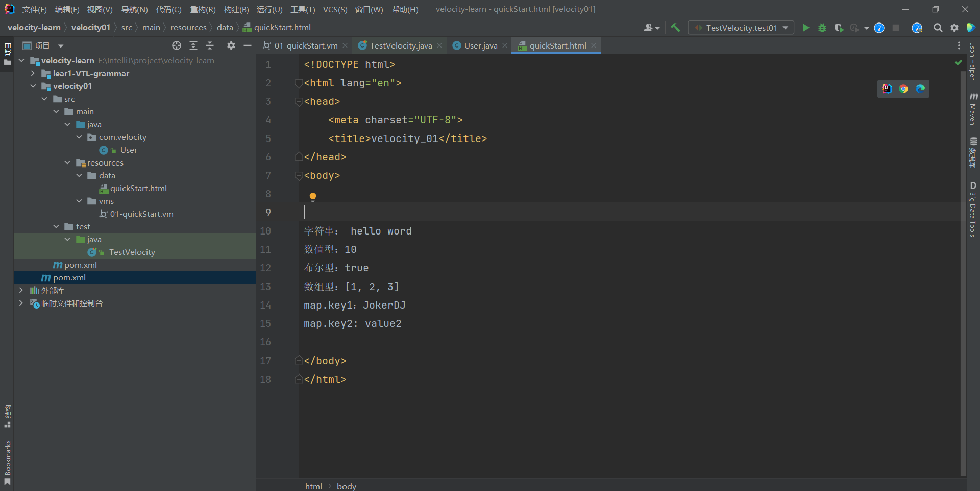Select opened file target icon in project panel

177,45
